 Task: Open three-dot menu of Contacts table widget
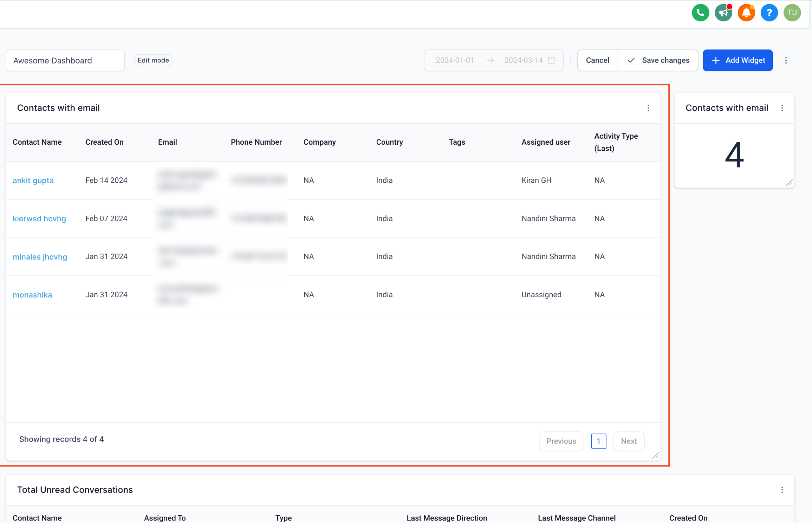coord(648,108)
